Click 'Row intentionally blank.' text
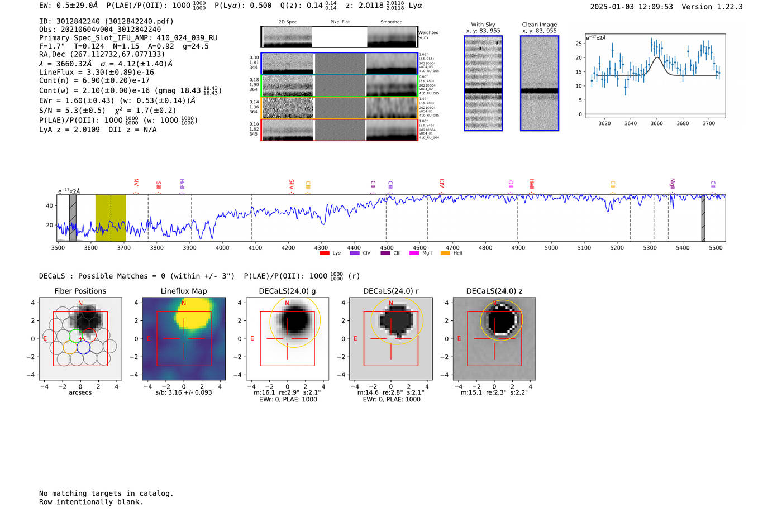Viewport: 782px width, 532px height. tap(91, 502)
